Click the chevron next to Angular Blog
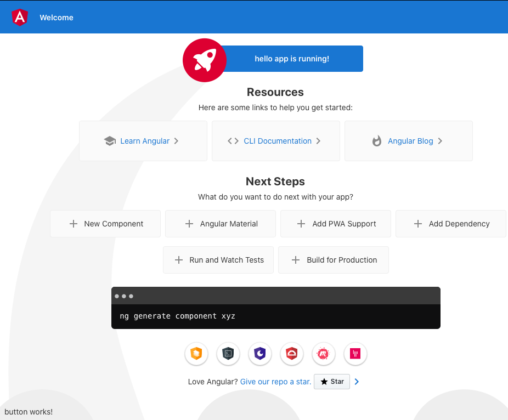The height and width of the screenshot is (420, 508). coord(440,141)
